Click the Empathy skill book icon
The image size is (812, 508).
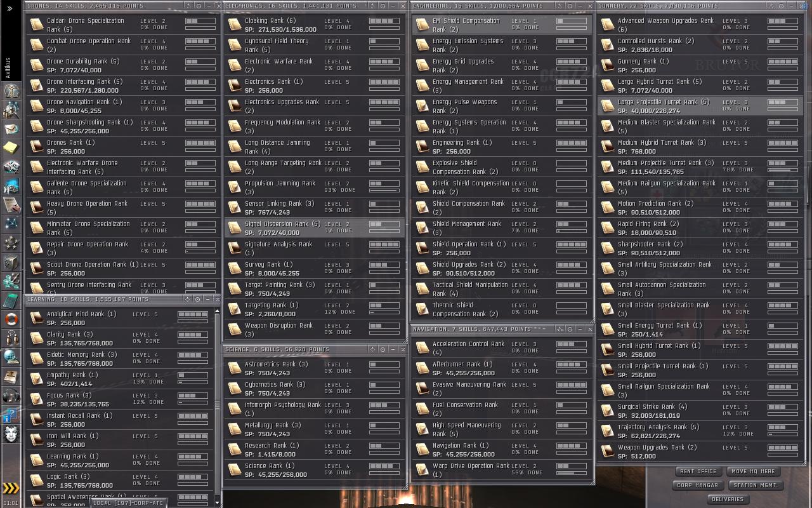[x=37, y=379]
